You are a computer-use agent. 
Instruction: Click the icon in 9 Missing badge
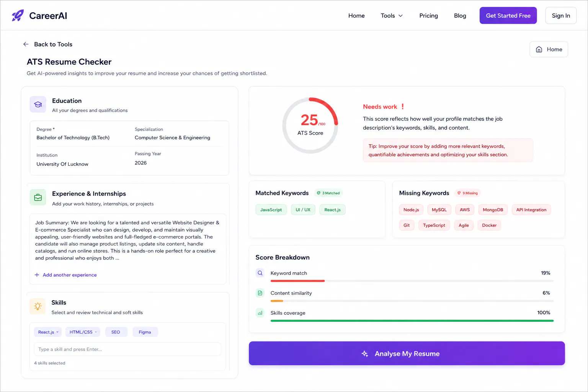pyautogui.click(x=459, y=193)
